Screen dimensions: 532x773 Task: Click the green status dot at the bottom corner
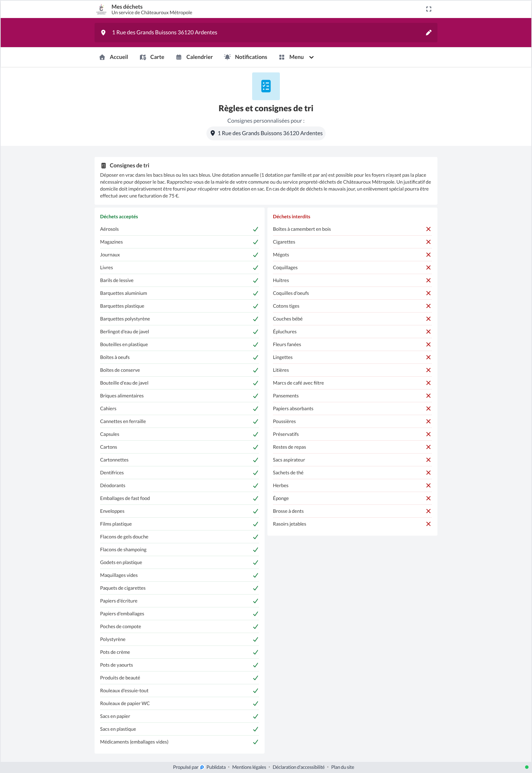[527, 767]
